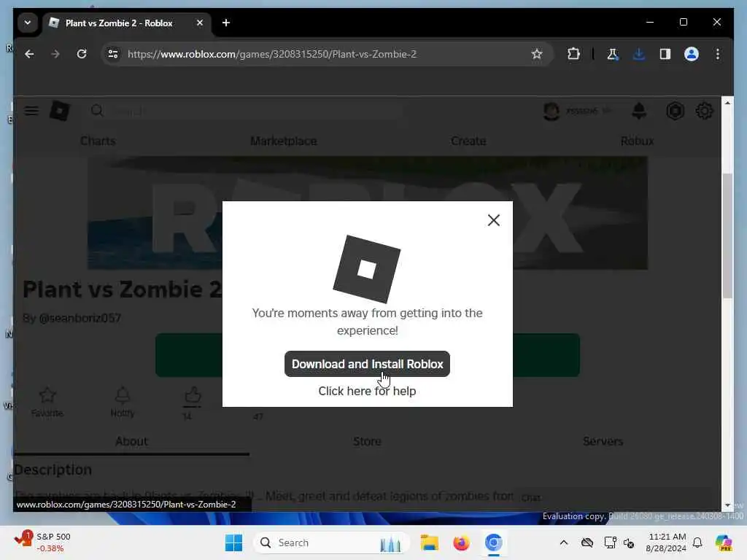Show hidden system tray icons
Screen dimensions: 747x560
564,542
